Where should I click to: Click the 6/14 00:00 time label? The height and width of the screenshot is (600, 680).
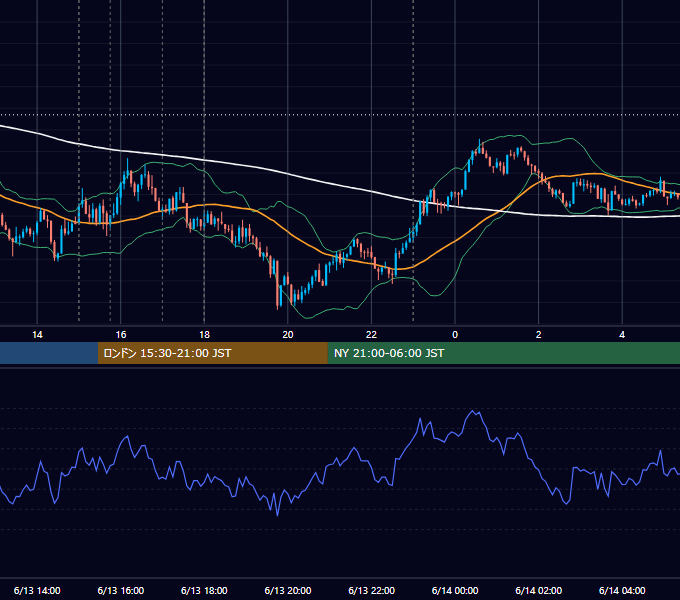(455, 590)
